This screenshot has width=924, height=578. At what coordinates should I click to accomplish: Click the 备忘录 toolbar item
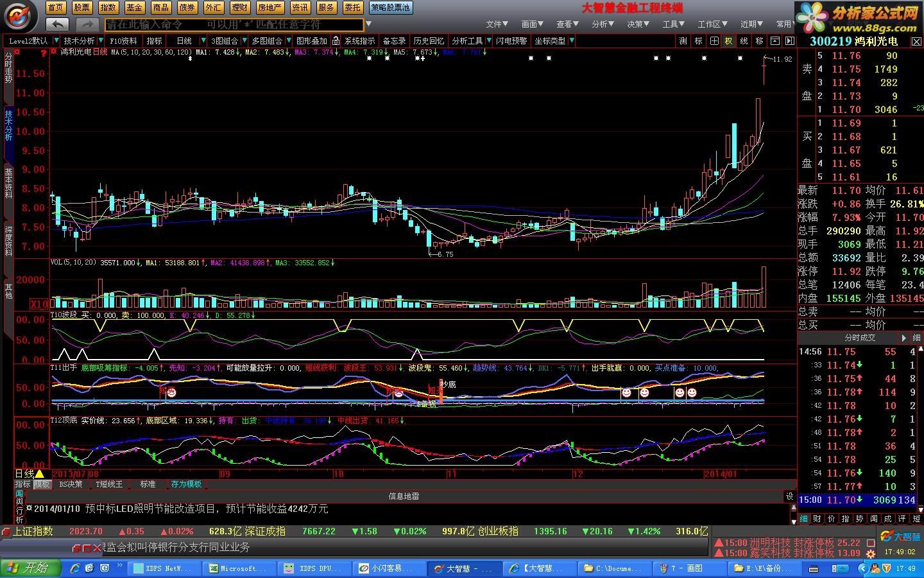[394, 40]
